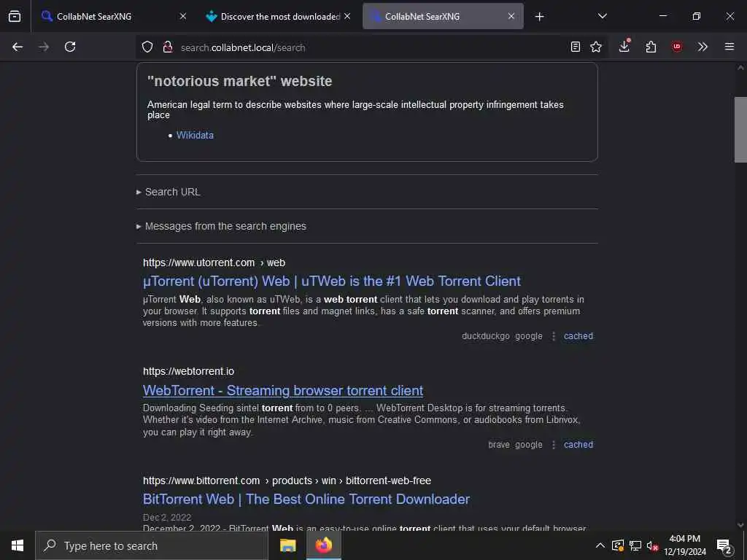Show more tools overflow chevron
The width and height of the screenshot is (747, 560).
pos(703,47)
